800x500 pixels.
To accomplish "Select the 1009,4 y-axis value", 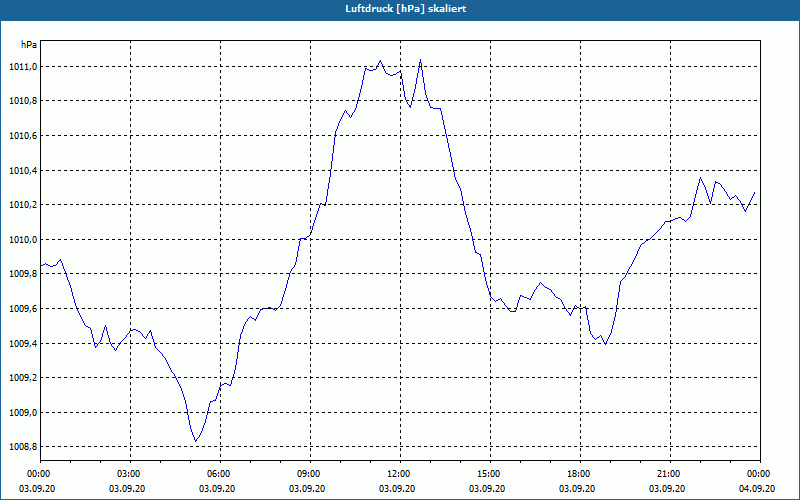I will click(x=23, y=343).
